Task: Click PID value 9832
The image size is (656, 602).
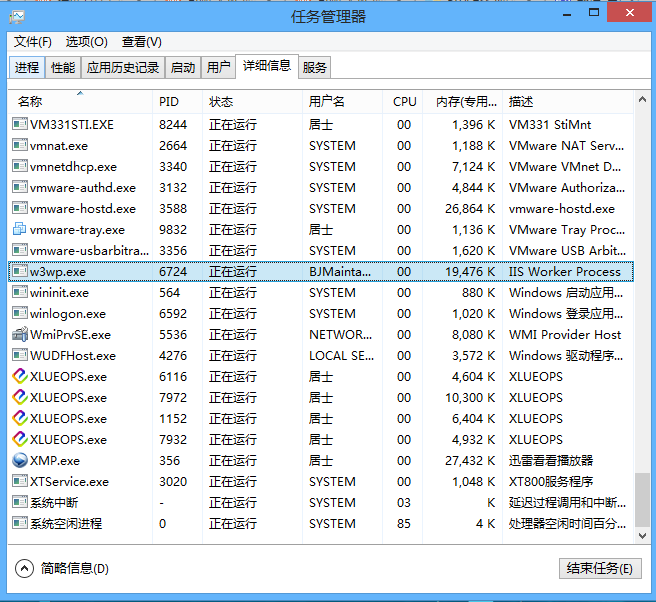Action: (x=173, y=229)
